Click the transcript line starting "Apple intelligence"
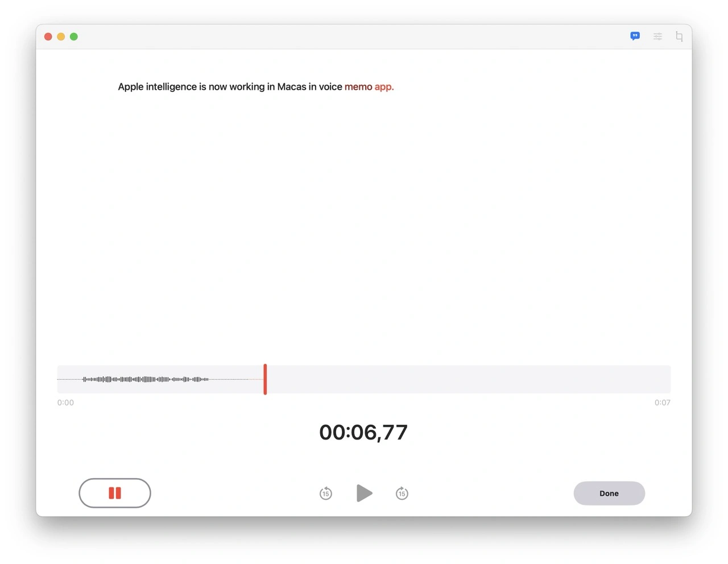Screen dimensions: 728x564 pyautogui.click(x=256, y=87)
